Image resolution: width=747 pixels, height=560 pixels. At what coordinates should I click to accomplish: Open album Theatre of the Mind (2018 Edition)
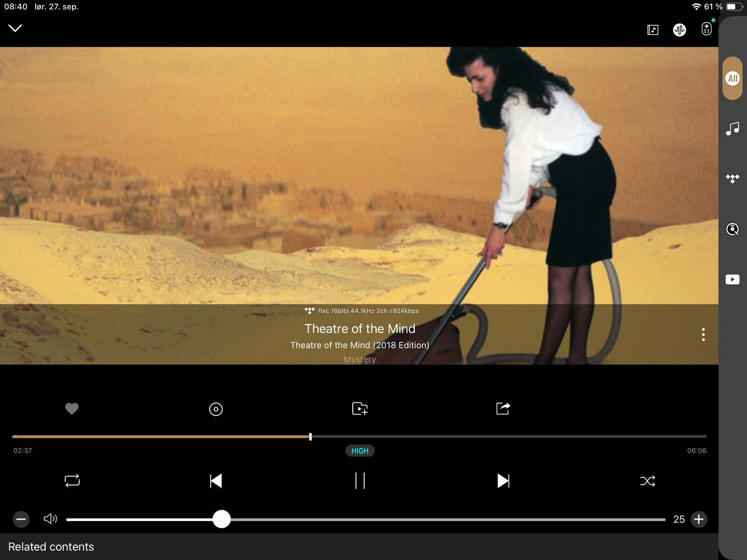[359, 345]
